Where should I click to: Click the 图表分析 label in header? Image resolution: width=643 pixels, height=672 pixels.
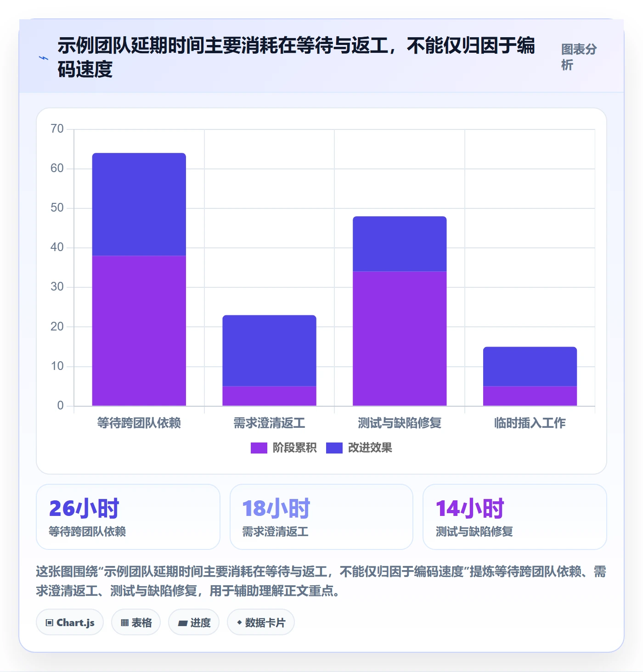(579, 57)
